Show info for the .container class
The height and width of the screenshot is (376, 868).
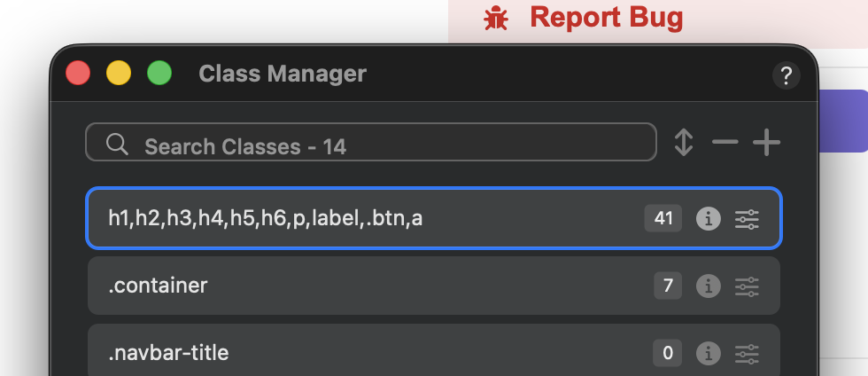[x=708, y=286]
